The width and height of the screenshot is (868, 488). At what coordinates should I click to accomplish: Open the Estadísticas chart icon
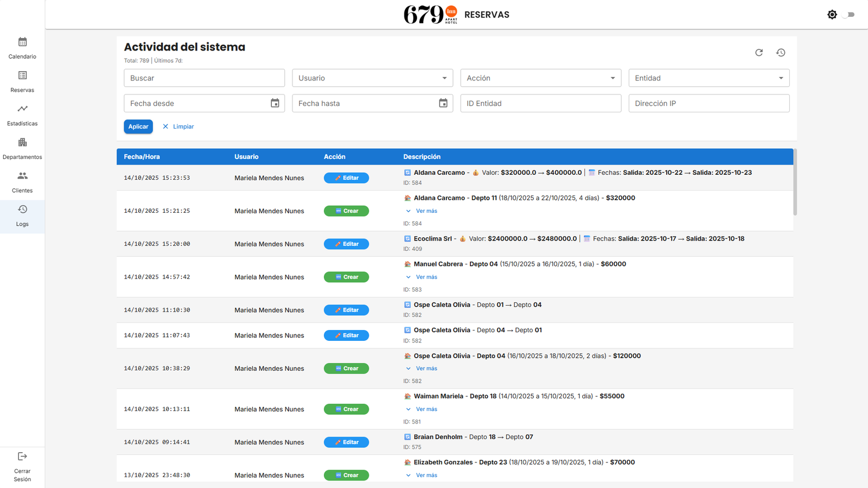[x=22, y=109]
